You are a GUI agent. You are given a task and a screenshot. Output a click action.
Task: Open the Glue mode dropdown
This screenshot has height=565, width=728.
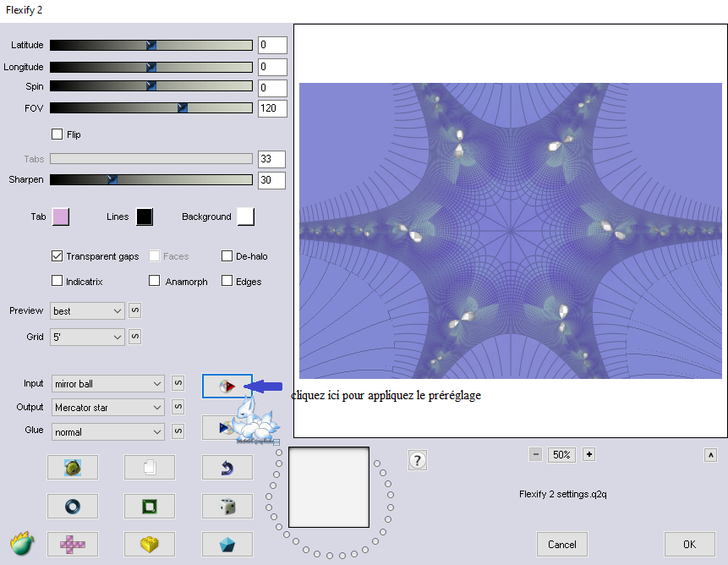pyautogui.click(x=107, y=431)
